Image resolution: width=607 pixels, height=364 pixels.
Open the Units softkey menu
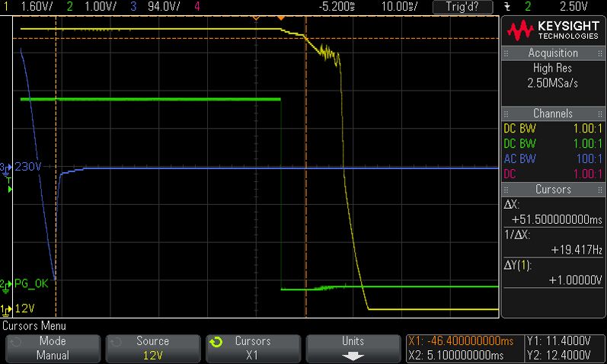point(353,348)
